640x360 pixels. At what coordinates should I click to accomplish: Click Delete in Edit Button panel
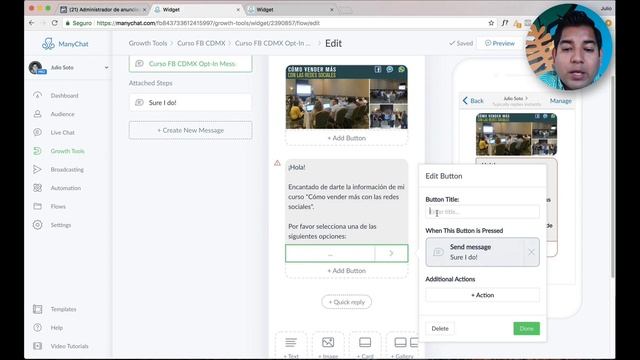tap(440, 329)
